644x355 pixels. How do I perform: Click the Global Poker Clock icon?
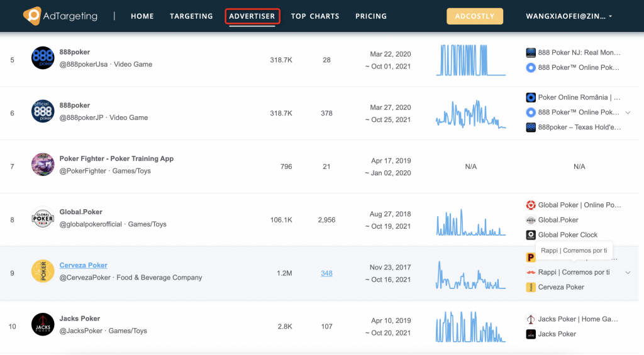(x=531, y=235)
